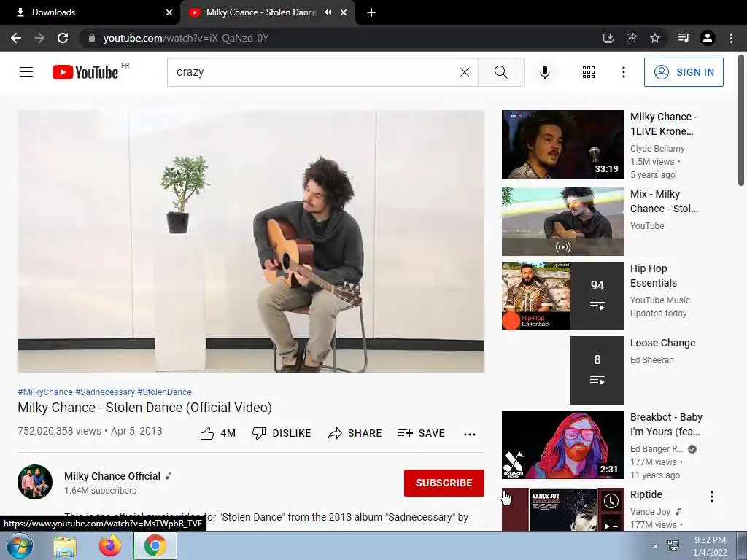747x560 pixels.
Task: Open the Milky Chance Official channel name
Action: (112, 476)
